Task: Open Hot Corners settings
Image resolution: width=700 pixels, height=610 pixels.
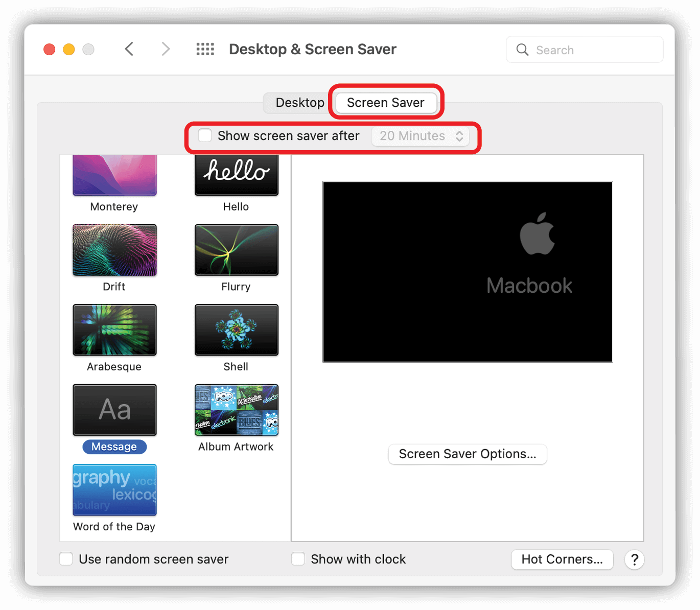Action: 562,559
